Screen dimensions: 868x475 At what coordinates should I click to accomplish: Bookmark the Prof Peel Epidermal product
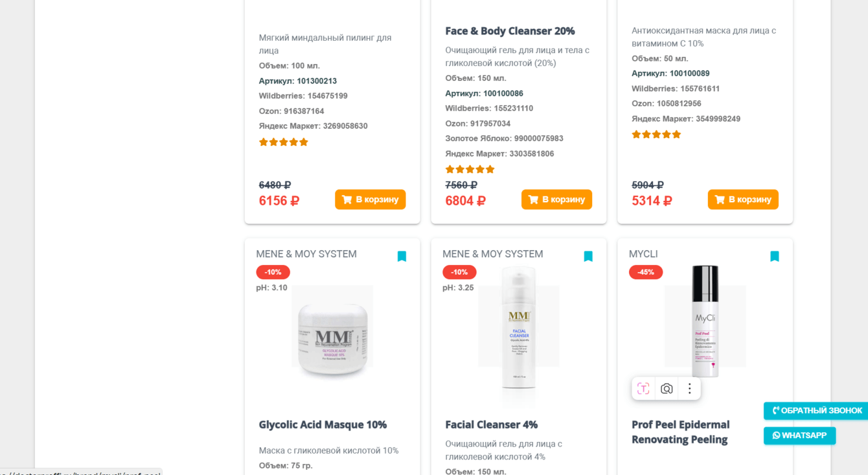pyautogui.click(x=774, y=257)
